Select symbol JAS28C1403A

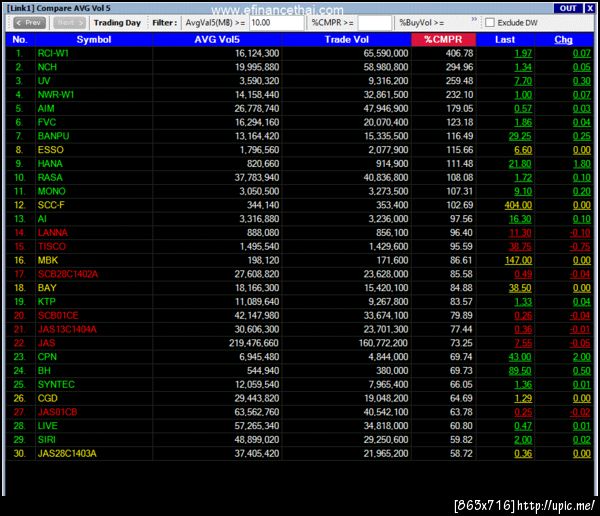67,453
